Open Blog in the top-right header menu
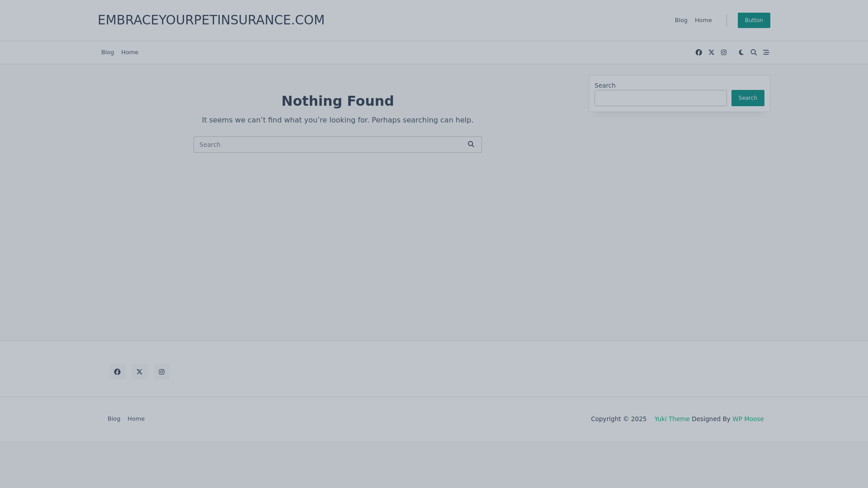Viewport: 868px width, 488px height. tap(681, 20)
